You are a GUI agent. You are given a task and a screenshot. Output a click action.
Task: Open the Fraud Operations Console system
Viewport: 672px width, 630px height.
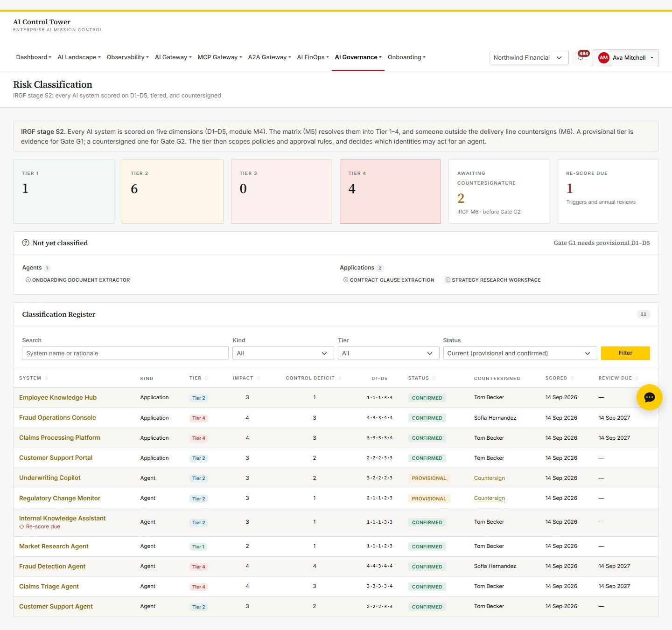[57, 418]
